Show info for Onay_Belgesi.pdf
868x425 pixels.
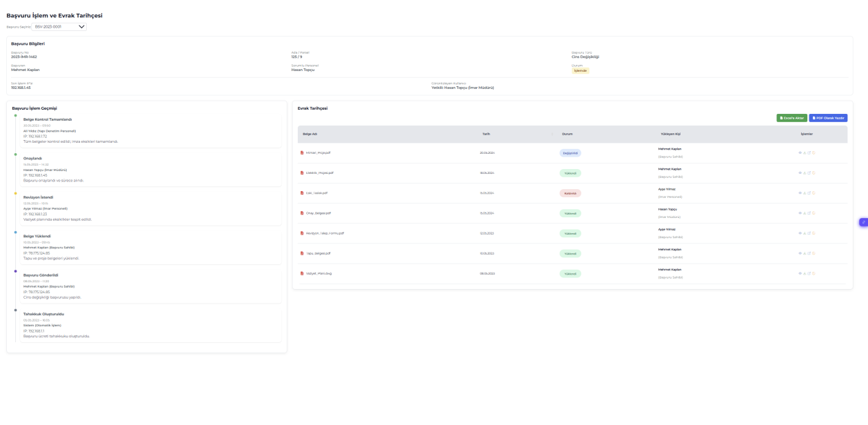(814, 213)
